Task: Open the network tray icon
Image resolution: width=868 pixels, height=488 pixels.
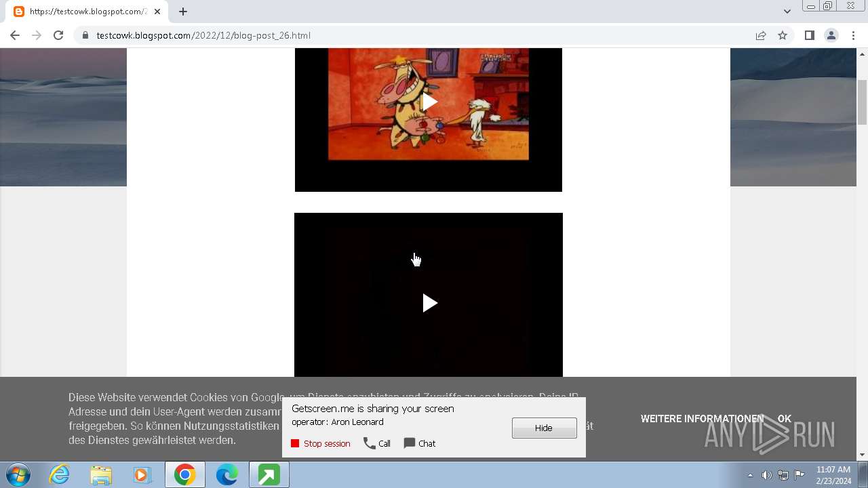Action: pyautogui.click(x=783, y=475)
